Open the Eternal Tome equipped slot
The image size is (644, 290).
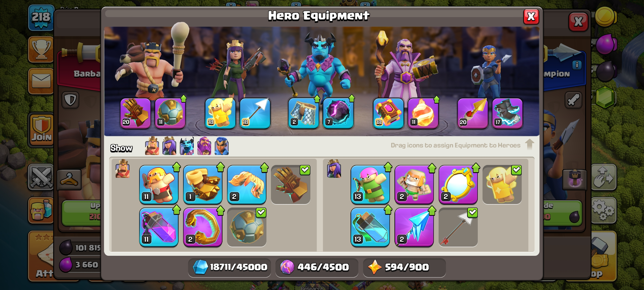click(x=388, y=113)
